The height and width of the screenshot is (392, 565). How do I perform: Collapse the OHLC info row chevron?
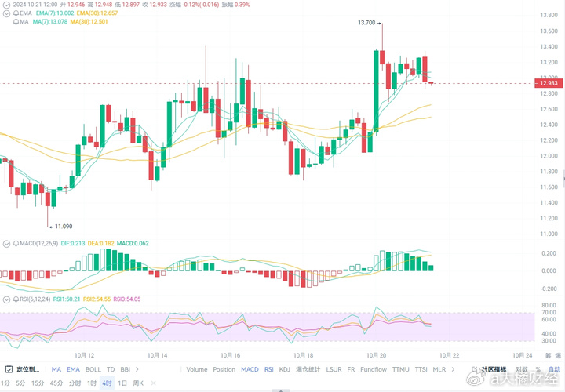6,5
